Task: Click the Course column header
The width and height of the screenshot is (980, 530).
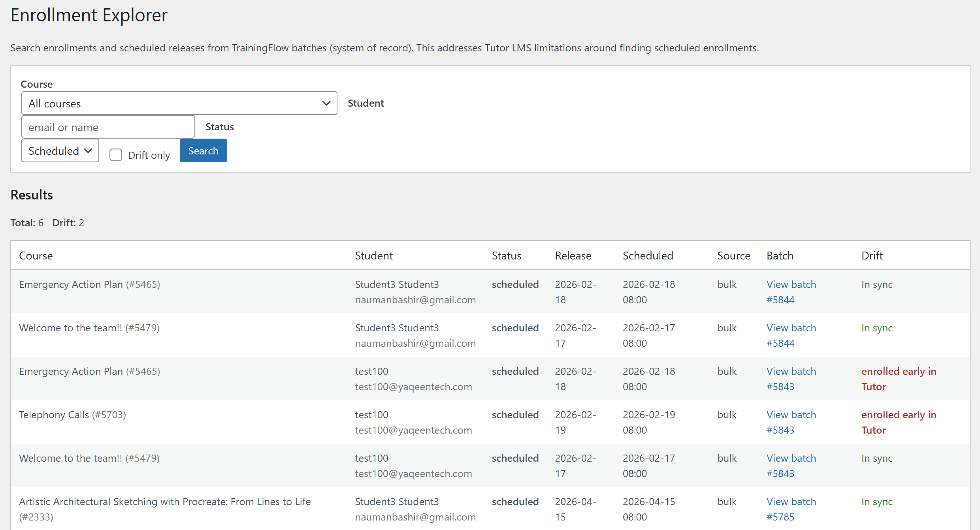Action: pyautogui.click(x=36, y=256)
